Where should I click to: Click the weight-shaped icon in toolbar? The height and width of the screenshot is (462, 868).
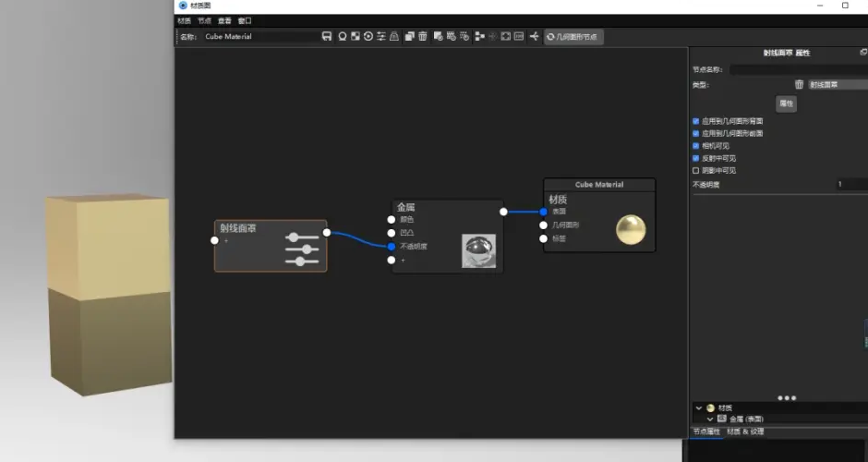(x=394, y=37)
